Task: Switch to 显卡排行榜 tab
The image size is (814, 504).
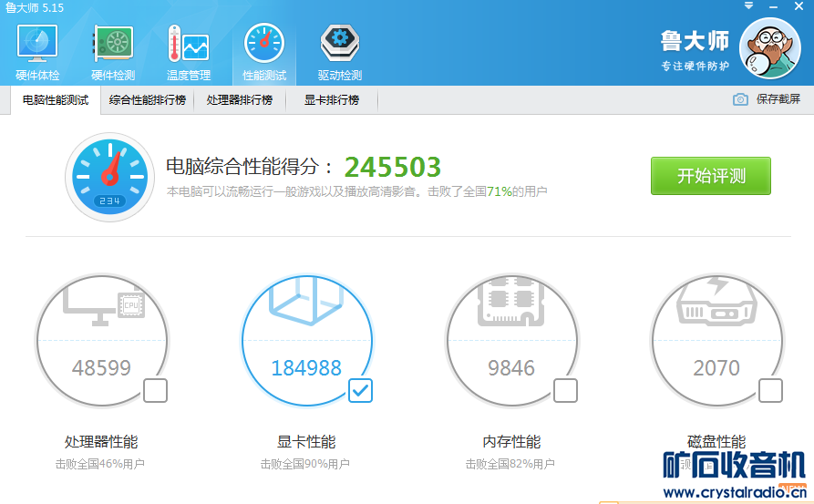Action: (x=332, y=100)
